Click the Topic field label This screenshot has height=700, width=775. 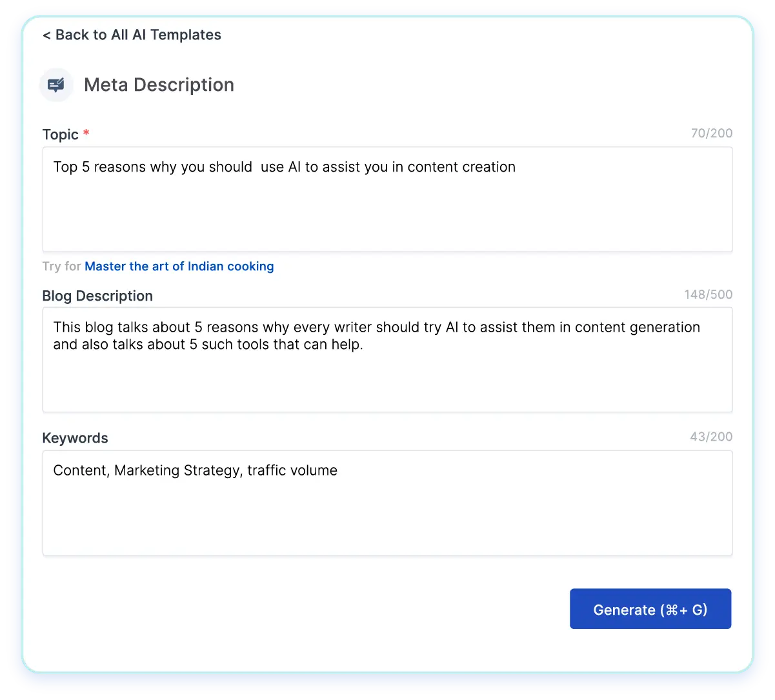[x=60, y=134]
